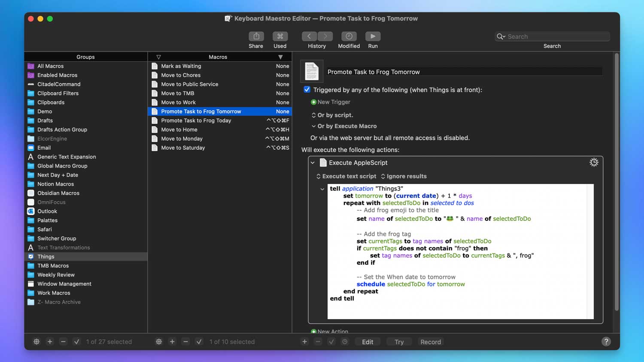Toggle Triggered by any of following checkbox
The height and width of the screenshot is (362, 644).
click(x=307, y=90)
